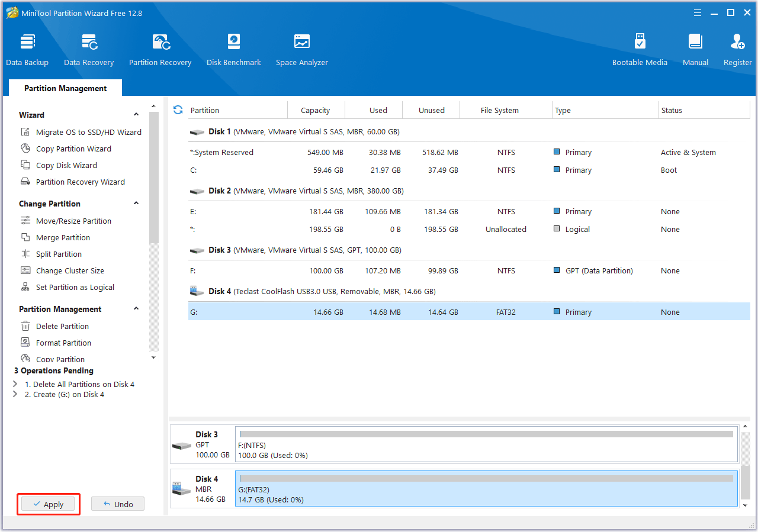Sort by Unused column header
The height and width of the screenshot is (532, 758).
click(431, 110)
